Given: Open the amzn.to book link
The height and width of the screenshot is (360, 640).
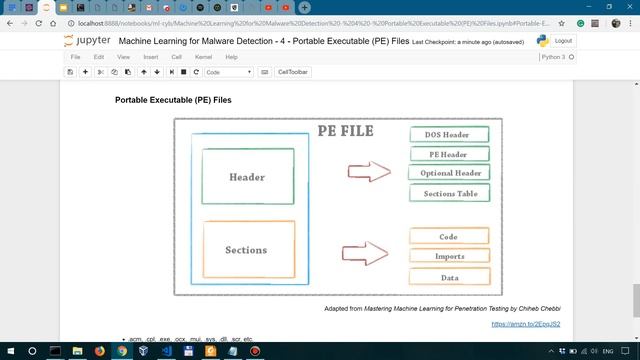Looking at the screenshot, I should tap(526, 324).
